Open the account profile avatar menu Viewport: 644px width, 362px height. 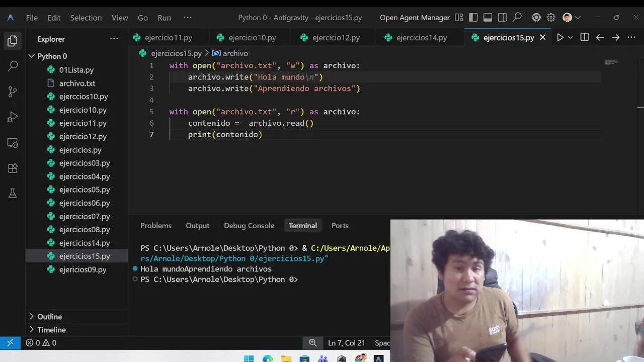pos(571,18)
